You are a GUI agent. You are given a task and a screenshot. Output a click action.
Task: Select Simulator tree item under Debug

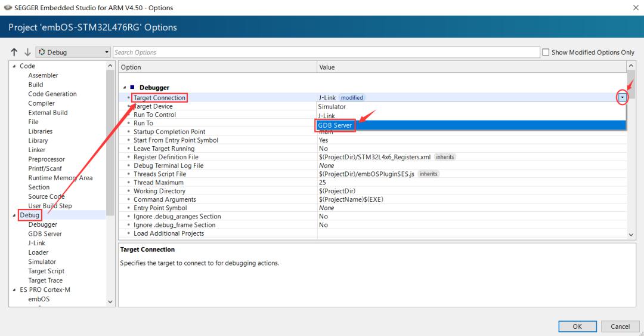[42, 261]
